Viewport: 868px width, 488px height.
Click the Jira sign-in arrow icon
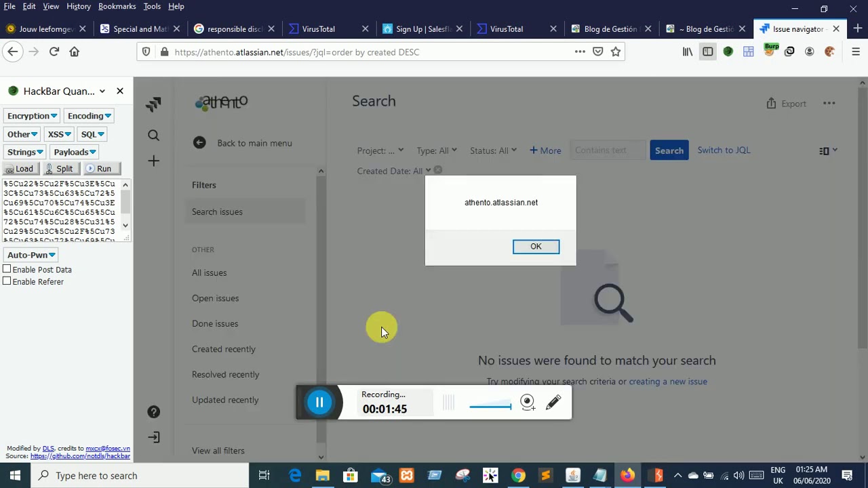[x=154, y=437]
